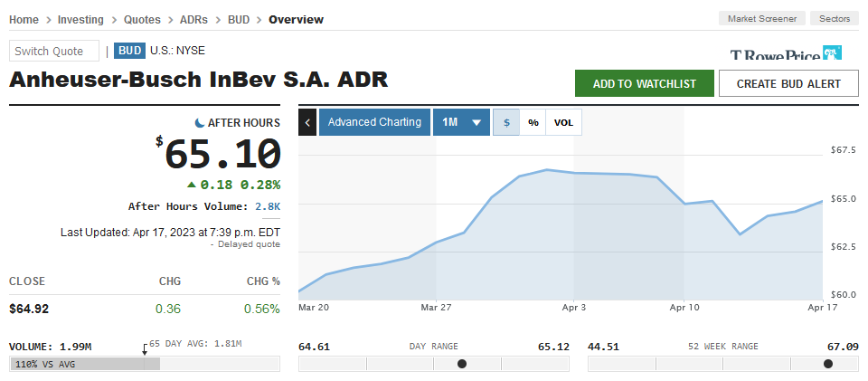Click the 52 week range indicator dot

point(828,364)
